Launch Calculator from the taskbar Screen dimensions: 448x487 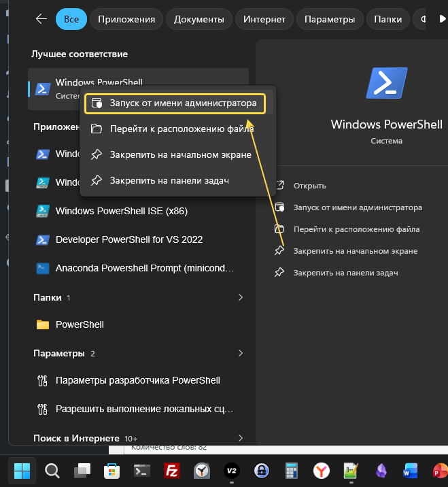[x=292, y=470]
